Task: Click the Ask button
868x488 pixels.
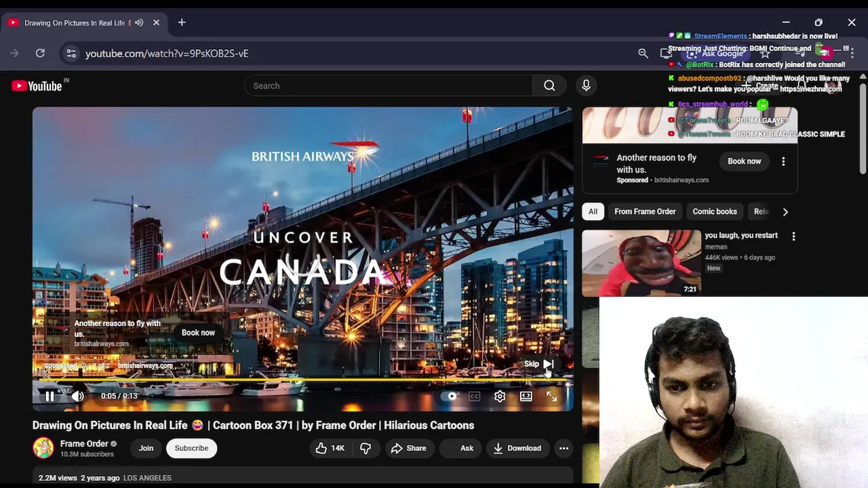Action: click(459, 448)
